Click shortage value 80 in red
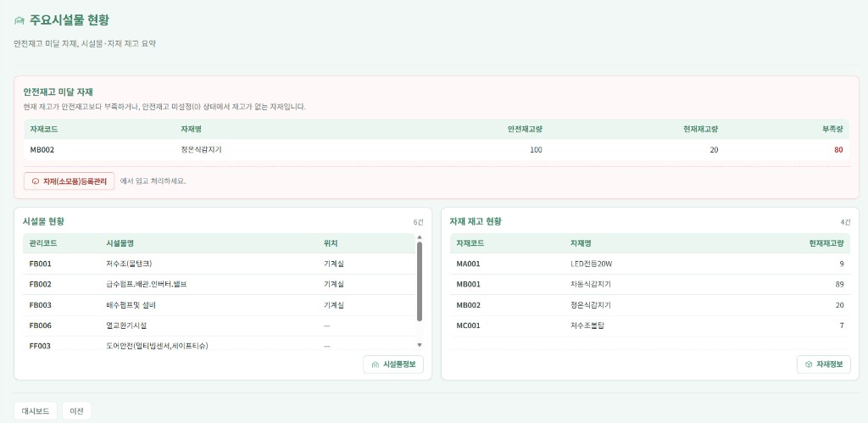The height and width of the screenshot is (423, 868). click(838, 149)
